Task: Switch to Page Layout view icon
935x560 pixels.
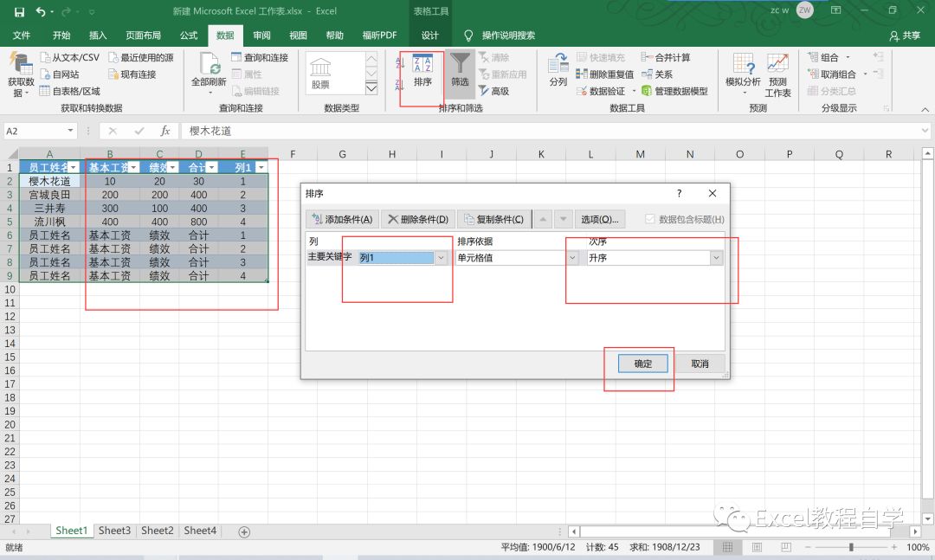Action: click(757, 547)
